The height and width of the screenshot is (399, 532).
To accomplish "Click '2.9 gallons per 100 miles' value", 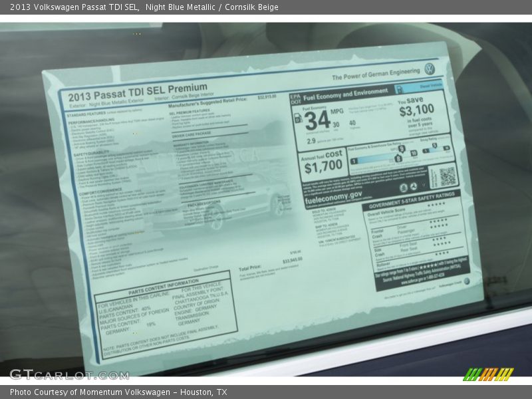I will (x=325, y=140).
